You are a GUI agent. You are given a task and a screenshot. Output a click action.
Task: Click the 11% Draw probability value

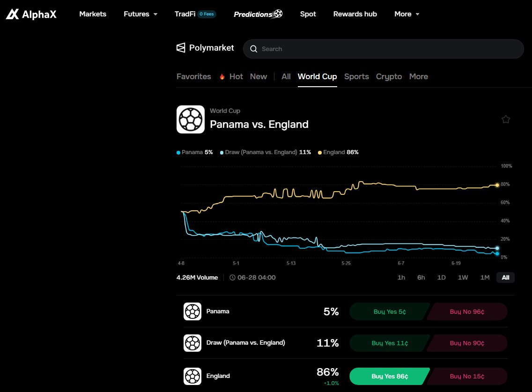327,343
